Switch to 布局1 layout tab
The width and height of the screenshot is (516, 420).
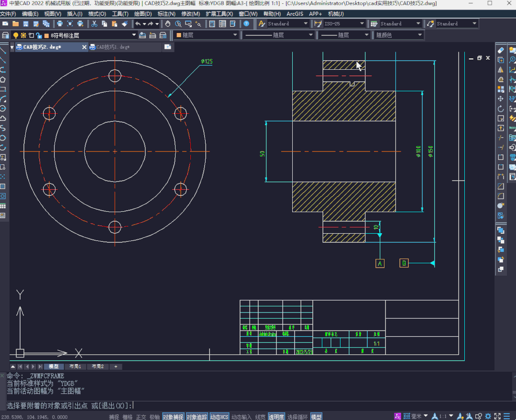coord(75,366)
